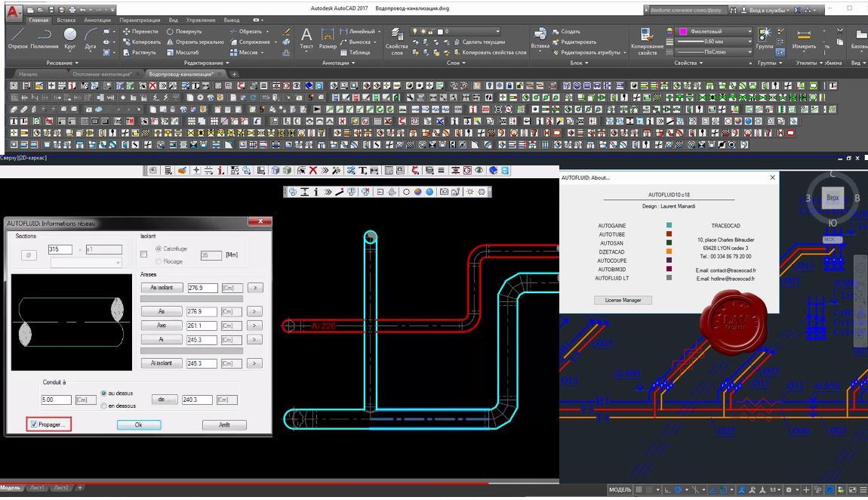Enable the Isolant checkbox
868x500 pixels.
pos(144,254)
